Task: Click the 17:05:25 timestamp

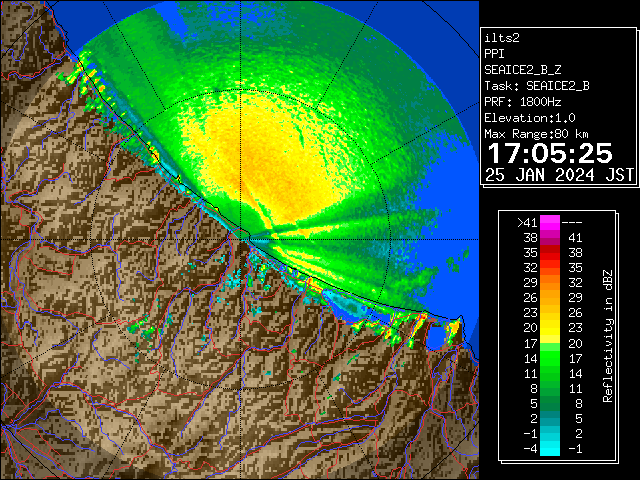Action: [x=550, y=153]
